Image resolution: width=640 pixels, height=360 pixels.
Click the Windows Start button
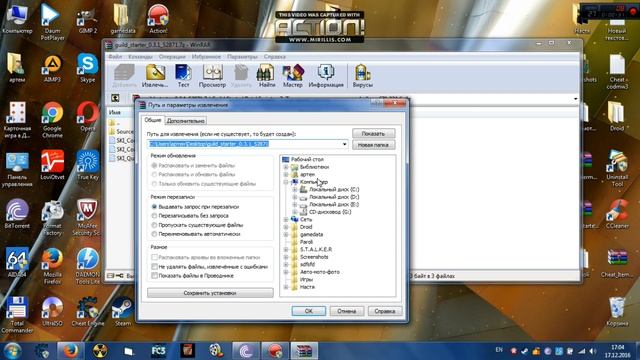pyautogui.click(x=12, y=351)
